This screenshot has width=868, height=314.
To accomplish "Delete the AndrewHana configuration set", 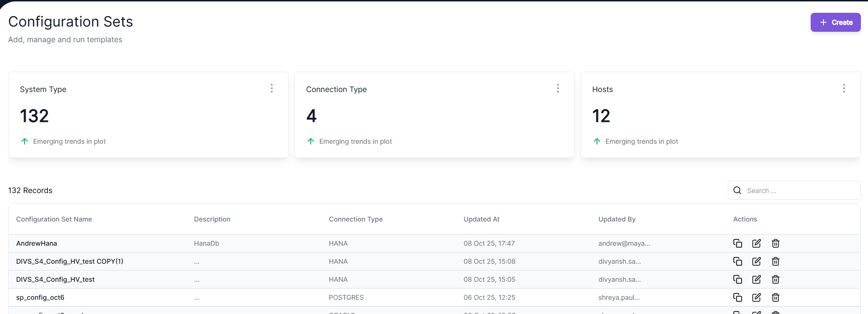I will (x=775, y=243).
